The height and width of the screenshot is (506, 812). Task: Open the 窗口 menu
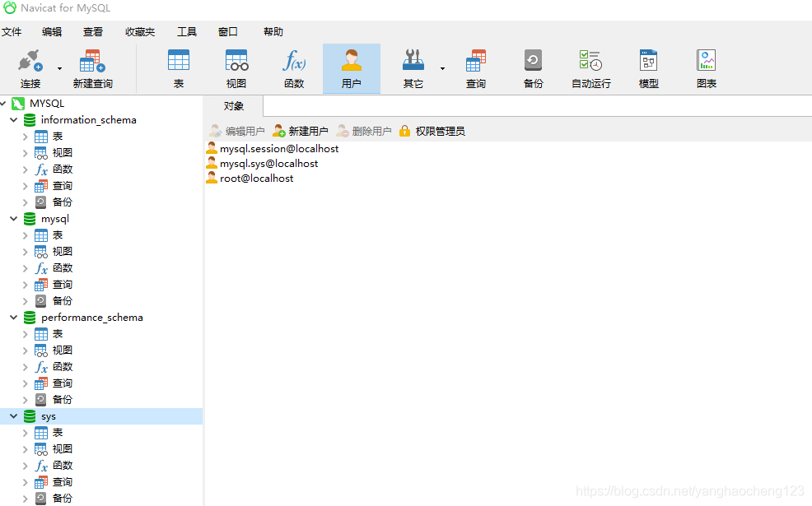click(x=228, y=32)
